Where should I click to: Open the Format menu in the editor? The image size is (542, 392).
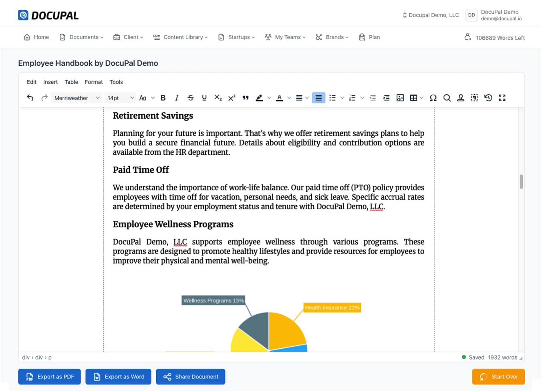point(94,82)
